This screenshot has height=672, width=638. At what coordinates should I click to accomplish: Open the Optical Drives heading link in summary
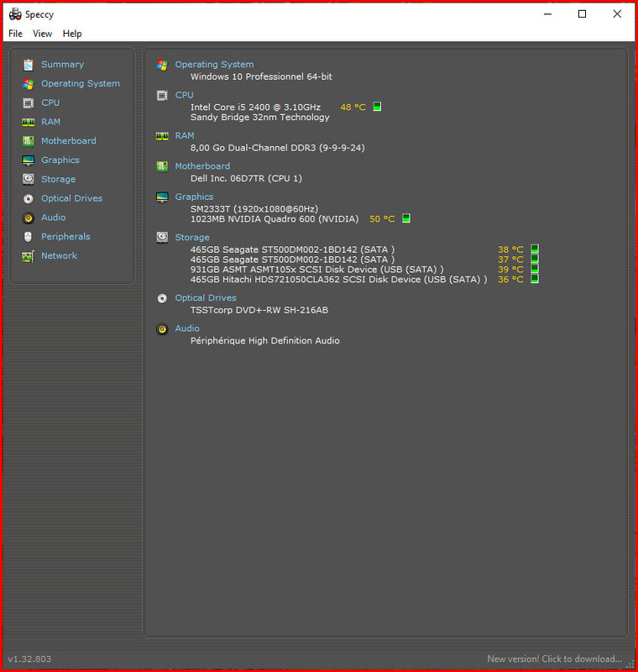coord(206,298)
